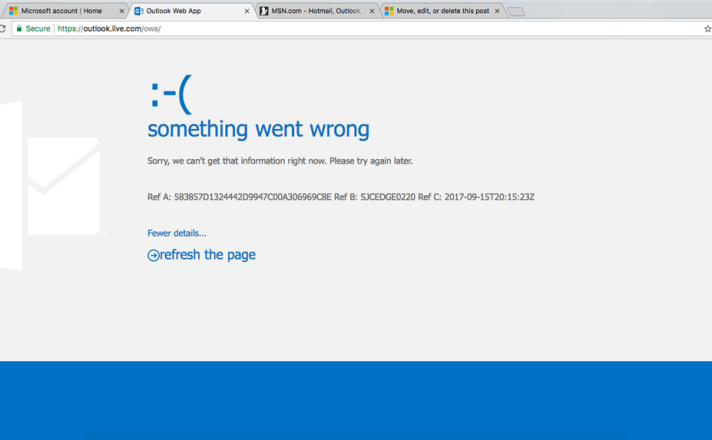The height and width of the screenshot is (440, 712).
Task: Collapse the error info via 'Fewer details...'
Action: [x=177, y=233]
